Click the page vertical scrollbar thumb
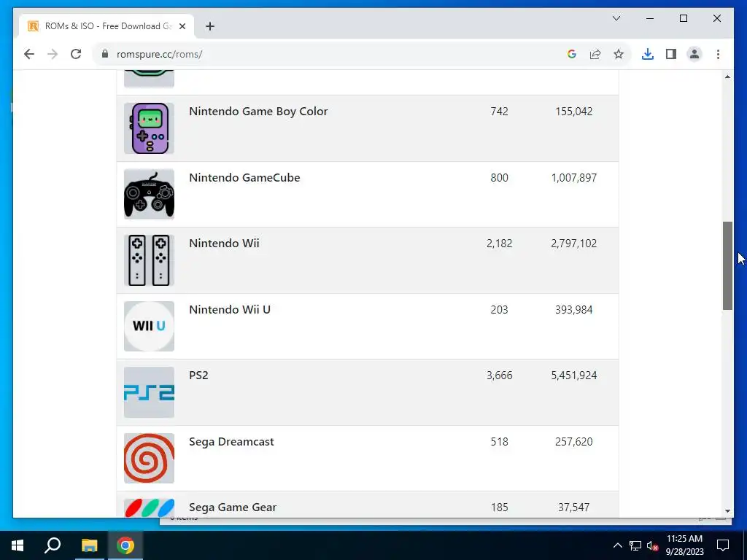 [727, 265]
